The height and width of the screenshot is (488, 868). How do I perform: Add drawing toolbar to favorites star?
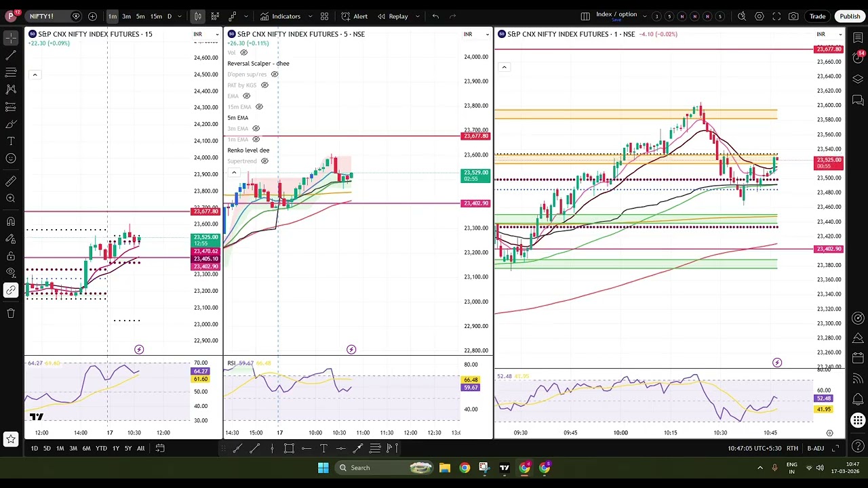11,439
